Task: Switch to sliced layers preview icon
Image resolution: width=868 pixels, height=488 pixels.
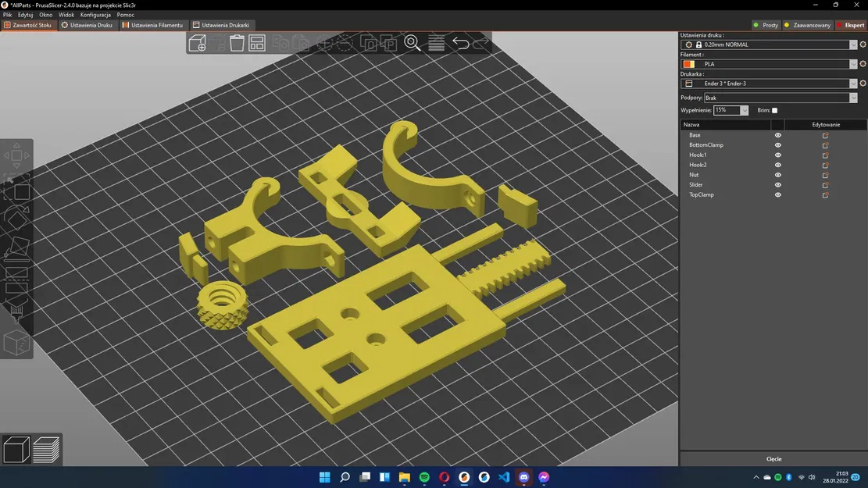Action: [46, 449]
